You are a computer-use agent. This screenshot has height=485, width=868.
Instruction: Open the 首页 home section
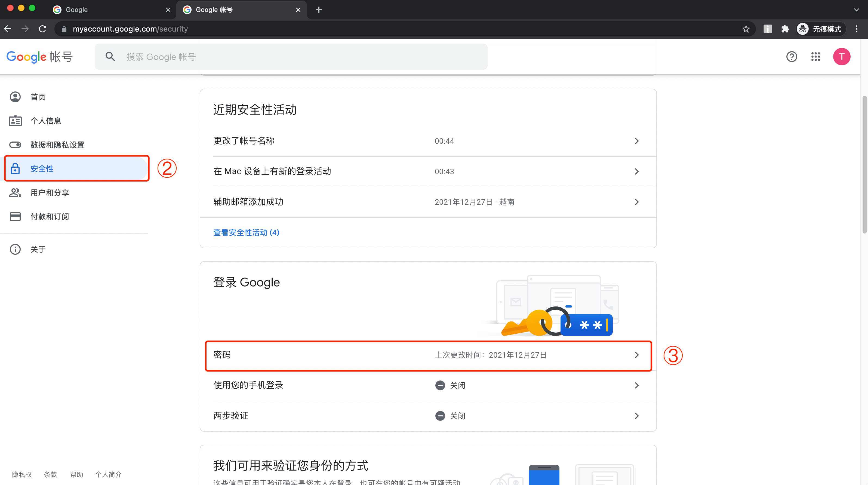point(38,97)
